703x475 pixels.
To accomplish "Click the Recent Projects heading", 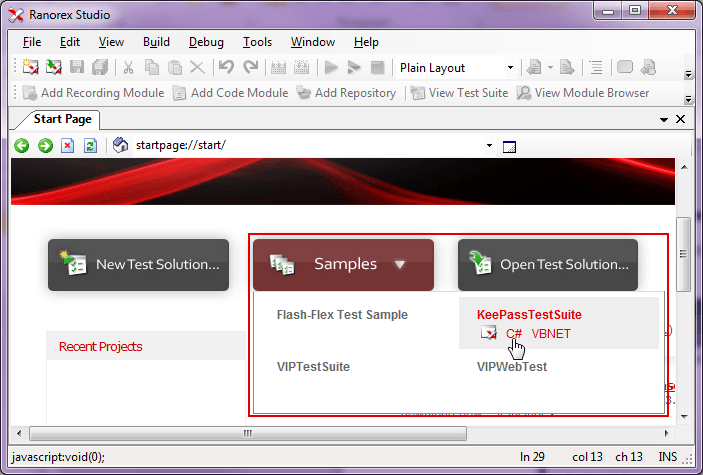I will tap(100, 346).
